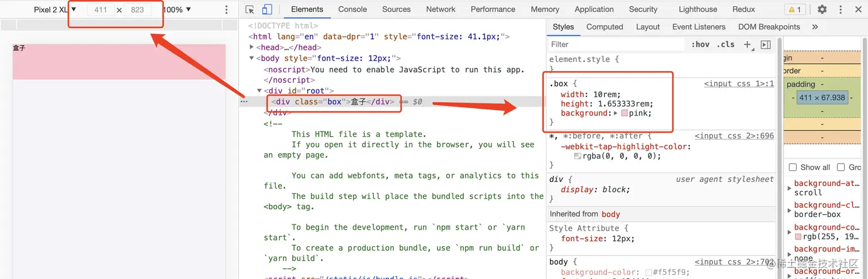
Task: Open the input css 1:1 source link
Action: [x=739, y=84]
